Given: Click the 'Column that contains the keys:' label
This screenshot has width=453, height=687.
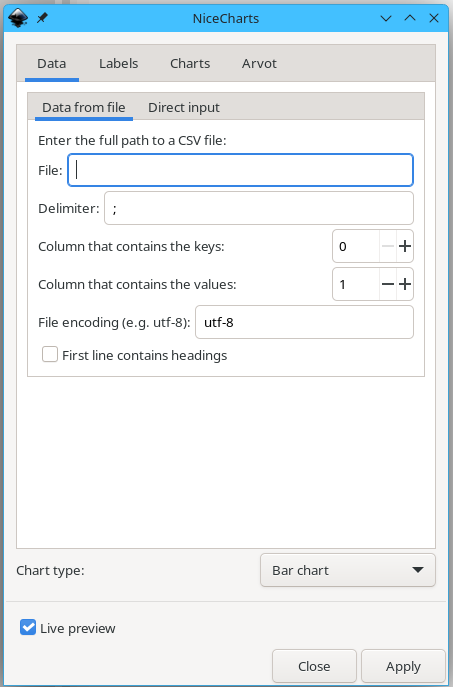Looking at the screenshot, I should 131,246.
